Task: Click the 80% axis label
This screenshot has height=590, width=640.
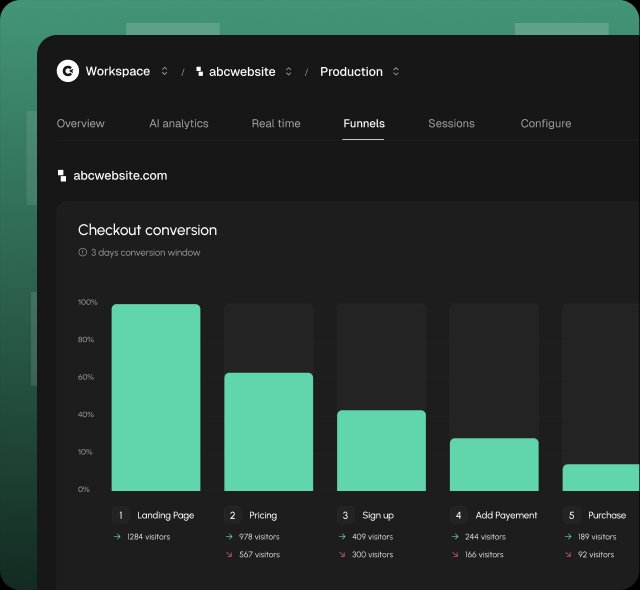Action: pyautogui.click(x=86, y=339)
